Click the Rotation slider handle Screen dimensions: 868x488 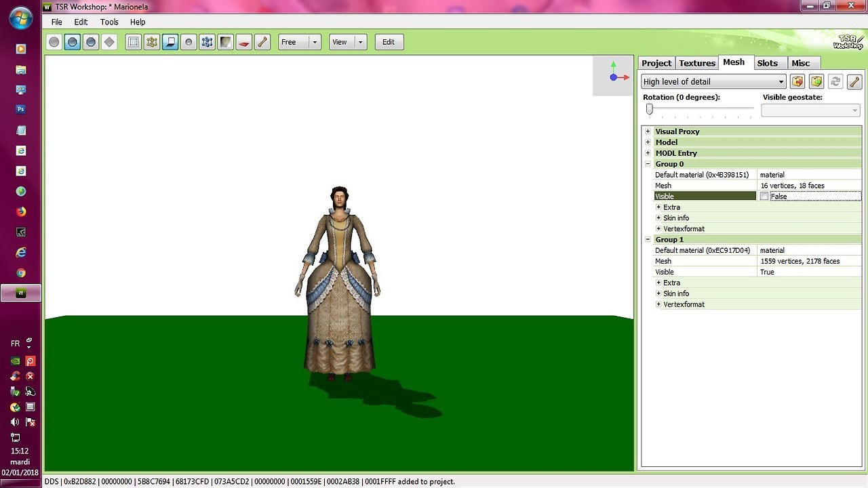tap(649, 109)
